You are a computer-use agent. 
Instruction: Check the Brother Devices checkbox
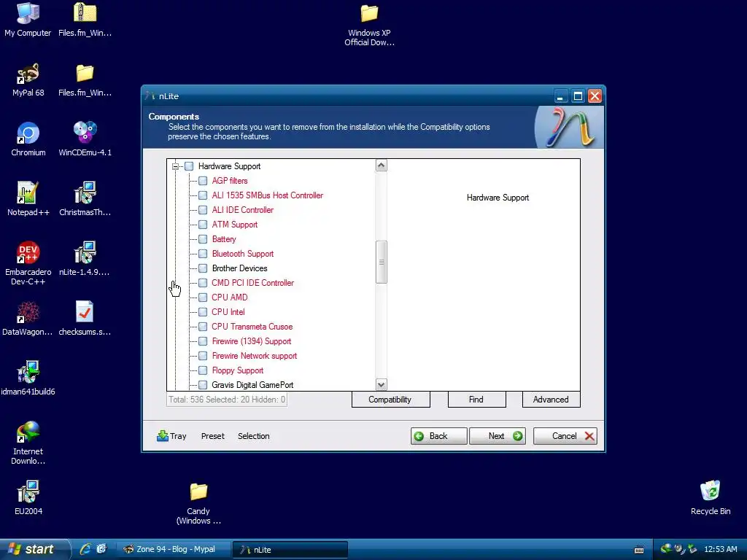click(x=203, y=268)
